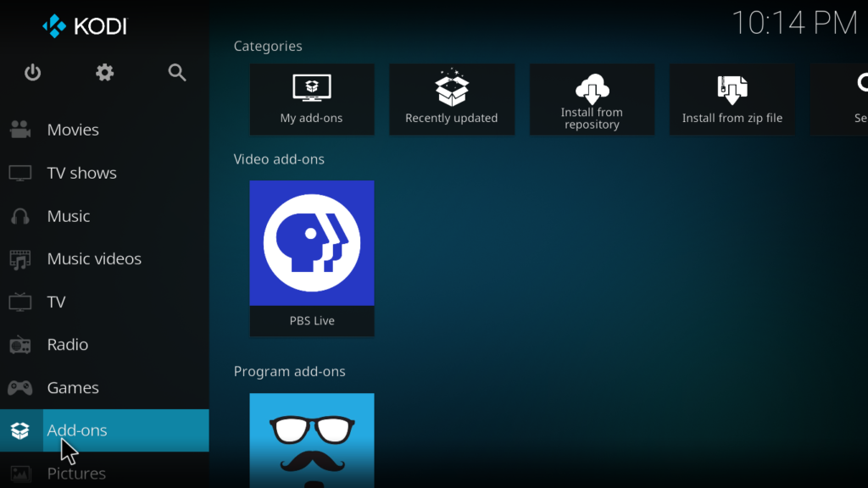The height and width of the screenshot is (488, 868).
Task: Click the power icon in the sidebar
Action: pyautogui.click(x=32, y=73)
